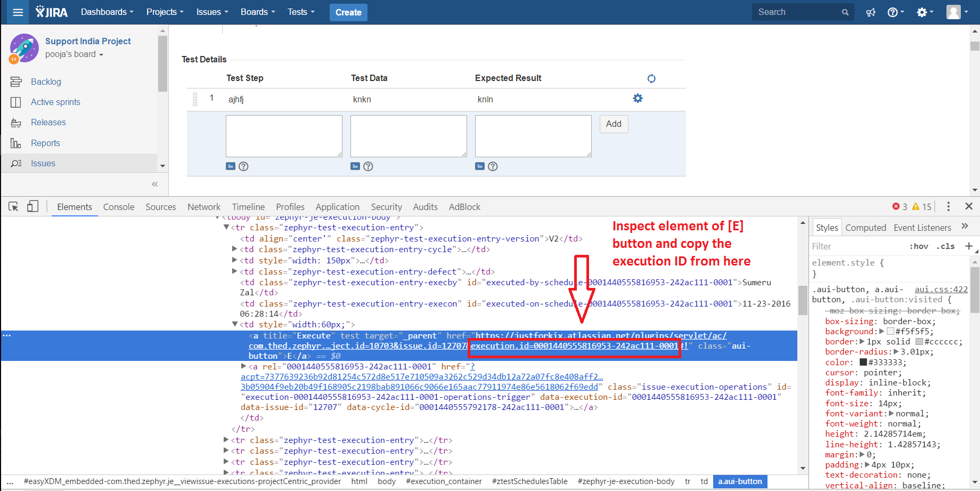Toggle element state with the :hov control
This screenshot has height=491, width=980.
point(919,246)
